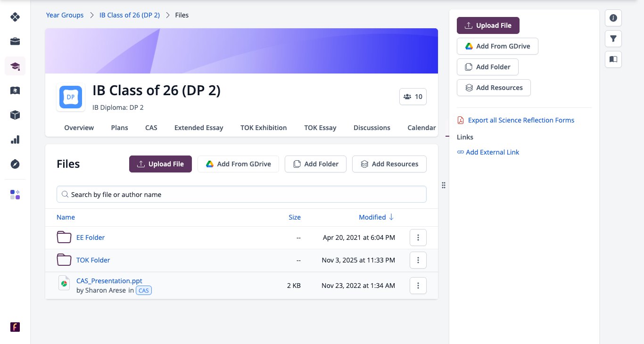Click the info icon at top right

coord(613,18)
